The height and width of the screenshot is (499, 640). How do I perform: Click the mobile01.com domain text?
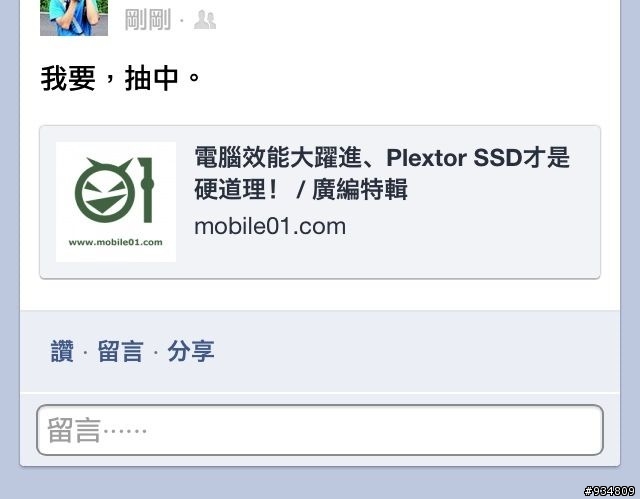coord(270,226)
